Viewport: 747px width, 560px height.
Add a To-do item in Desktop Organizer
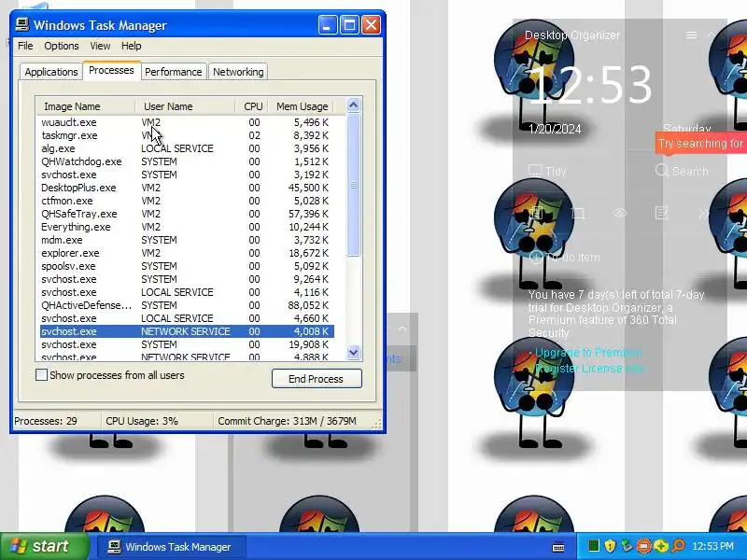(x=565, y=258)
